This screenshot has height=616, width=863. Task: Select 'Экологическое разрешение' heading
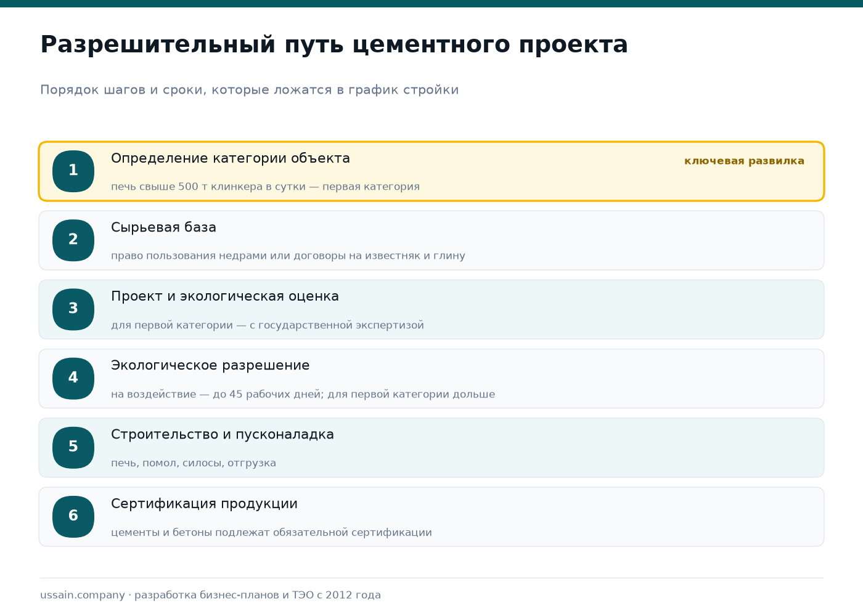tap(210, 365)
